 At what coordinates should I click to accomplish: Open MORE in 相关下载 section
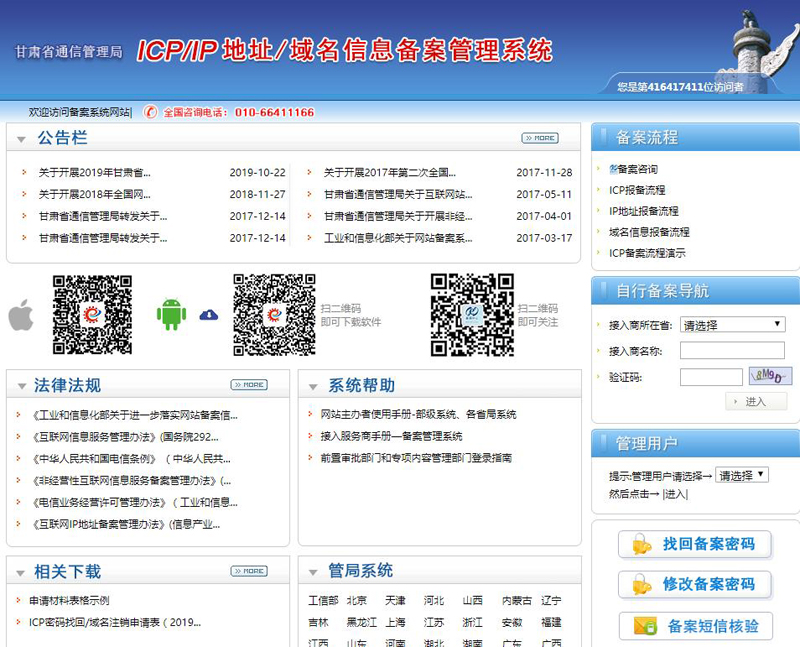coord(249,571)
